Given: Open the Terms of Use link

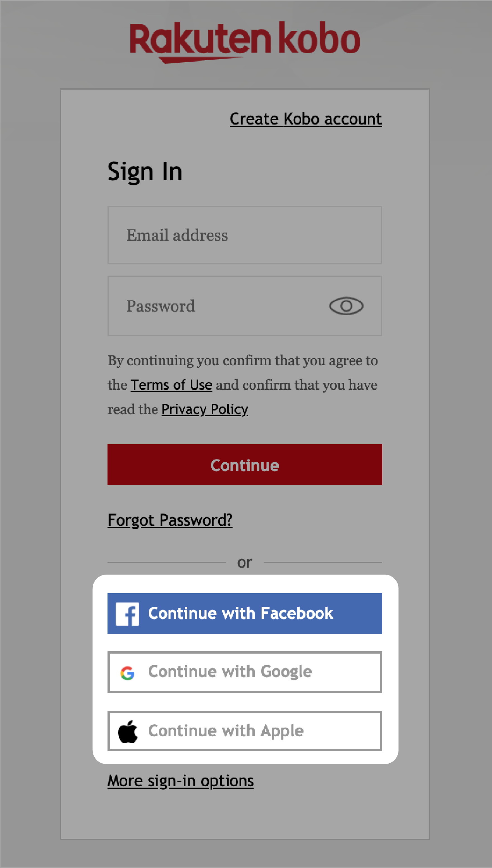Looking at the screenshot, I should [171, 385].
